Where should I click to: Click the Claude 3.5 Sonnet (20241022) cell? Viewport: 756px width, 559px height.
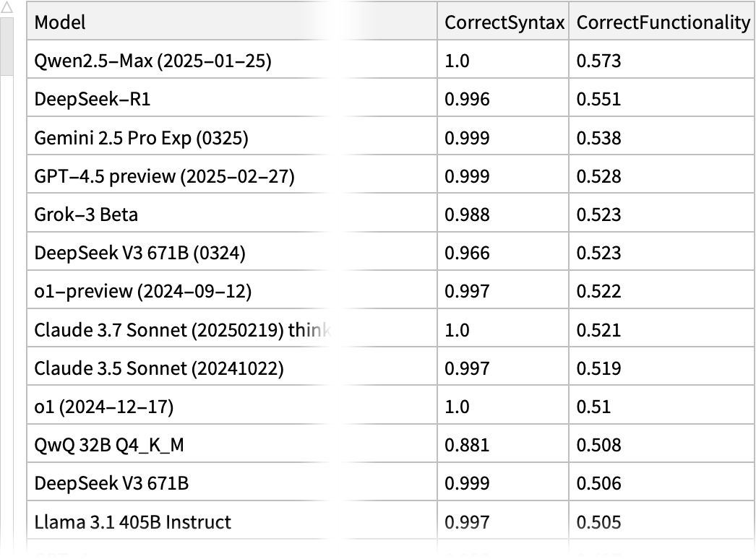pos(159,368)
